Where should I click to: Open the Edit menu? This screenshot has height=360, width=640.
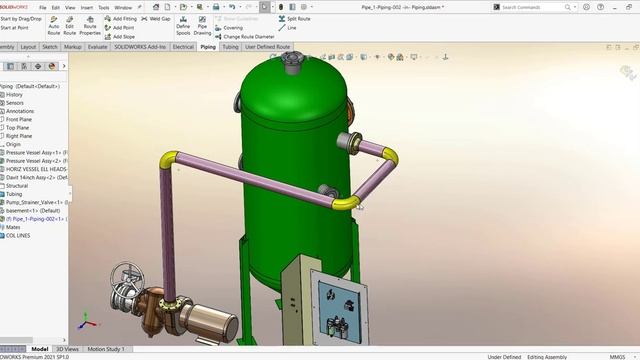56,7
